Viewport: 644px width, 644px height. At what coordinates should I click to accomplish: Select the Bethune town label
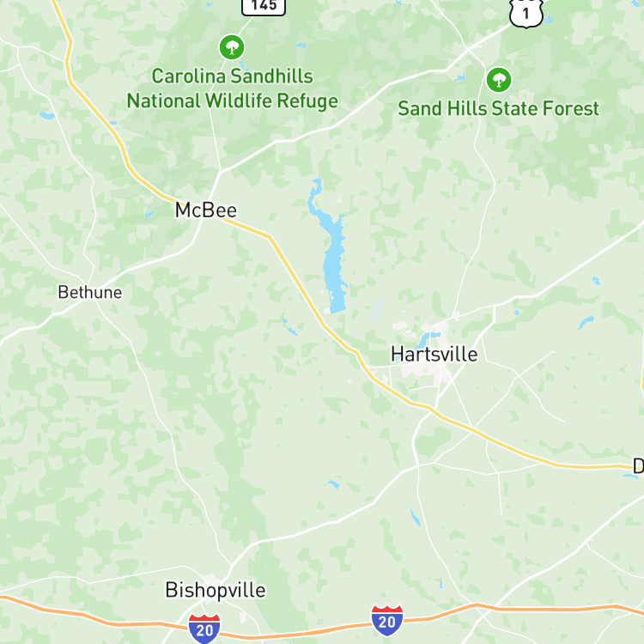click(x=90, y=293)
